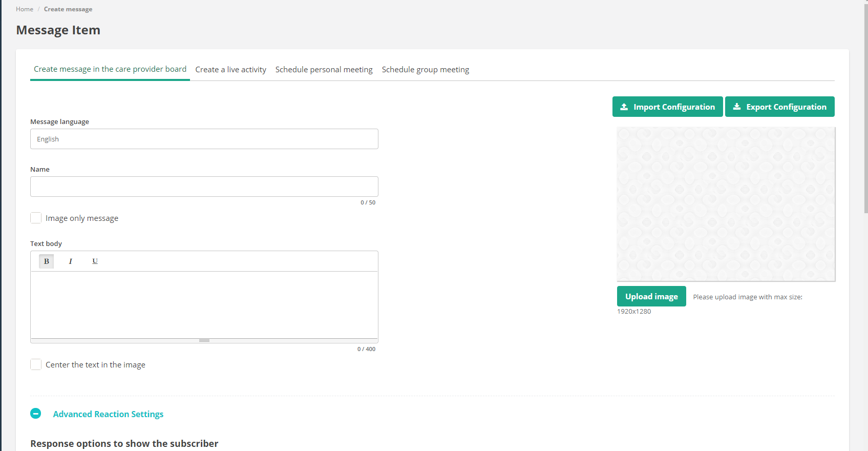This screenshot has width=868, height=451.
Task: Go to Home via breadcrumb link
Action: click(25, 9)
